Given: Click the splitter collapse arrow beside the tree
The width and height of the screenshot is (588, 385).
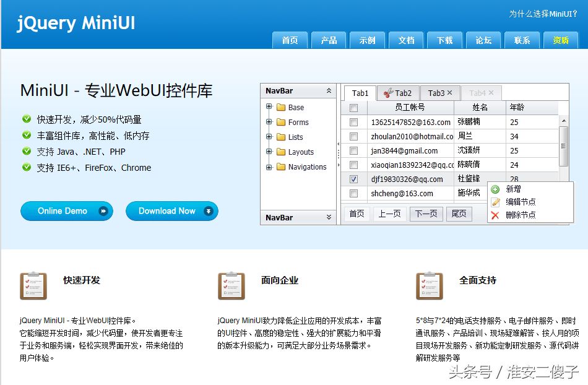Looking at the screenshot, I should tap(338, 144).
